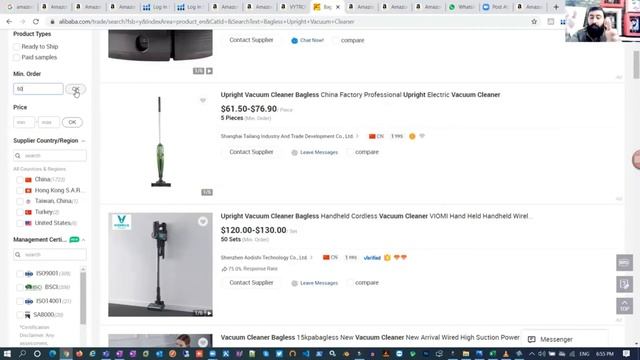Contact Supplier for VIOMI vacuum
The image size is (640, 360).
[x=251, y=282]
